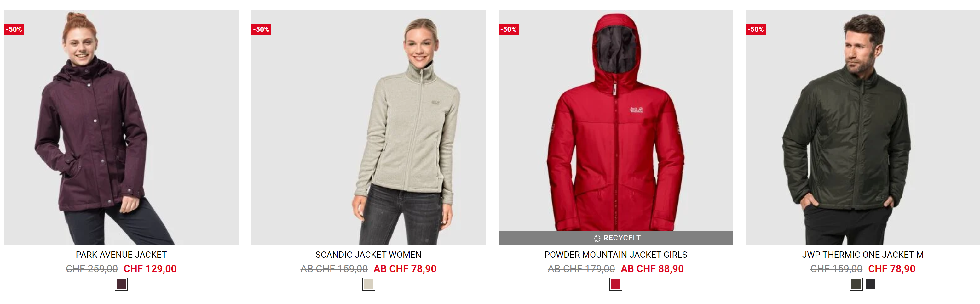The image size is (980, 304).
Task: Click the -50% badge on Powder Mountain Jacket
Action: tap(508, 29)
